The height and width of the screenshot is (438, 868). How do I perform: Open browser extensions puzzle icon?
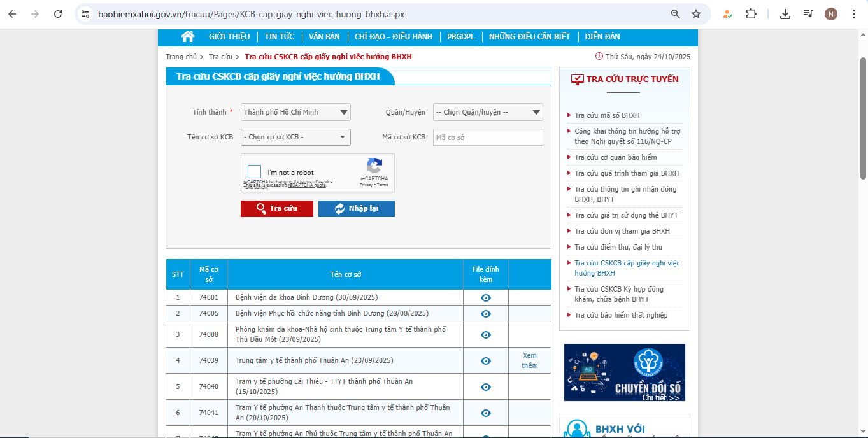(751, 14)
